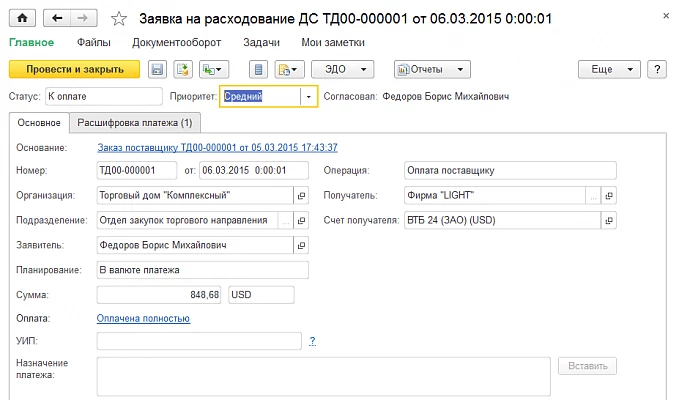Post the document with green arrow icon
The width and height of the screenshot is (679, 400).
pos(183,69)
